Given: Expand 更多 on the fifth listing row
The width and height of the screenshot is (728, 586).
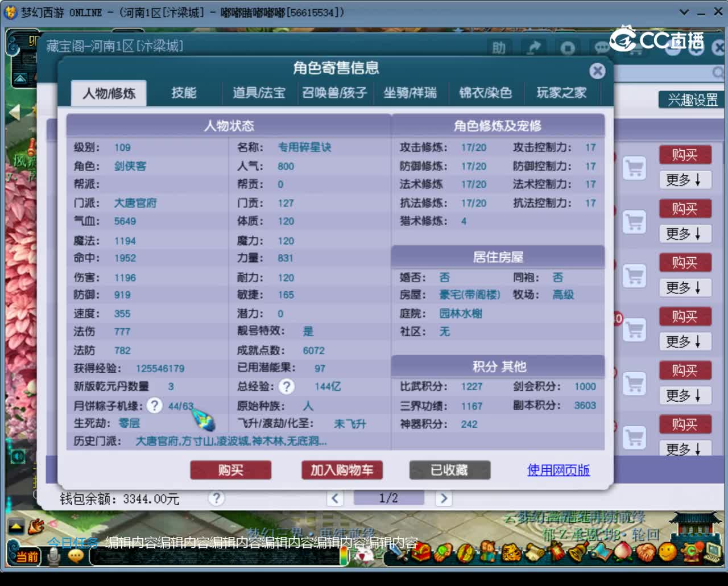Looking at the screenshot, I should 685,395.
